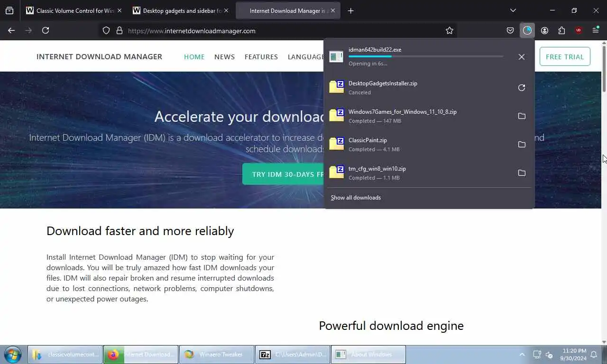Click the INTERNET DOWNLOAD MANAGER logo text
This screenshot has height=364, width=607.
click(99, 56)
